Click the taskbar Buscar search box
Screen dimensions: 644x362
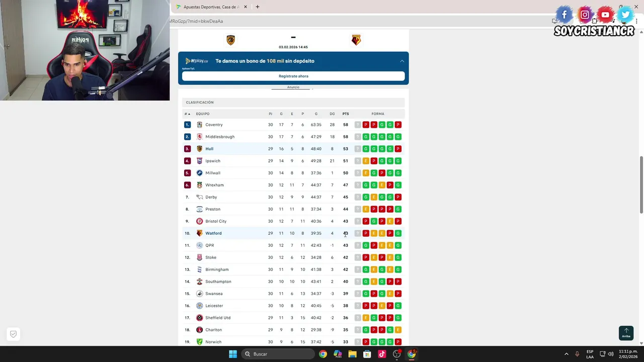tap(278, 354)
